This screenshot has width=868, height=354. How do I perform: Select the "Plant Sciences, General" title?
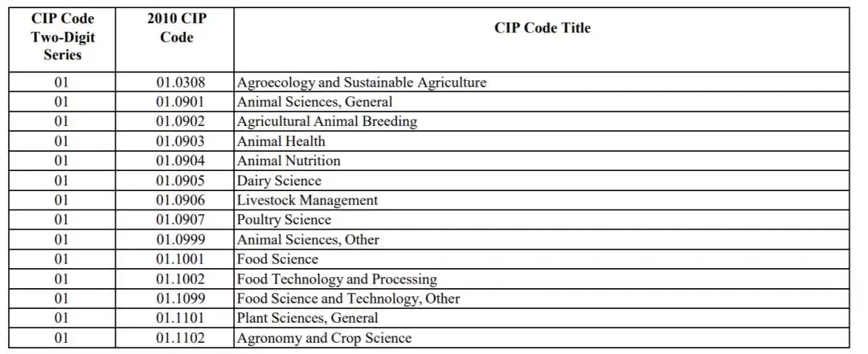(x=307, y=318)
